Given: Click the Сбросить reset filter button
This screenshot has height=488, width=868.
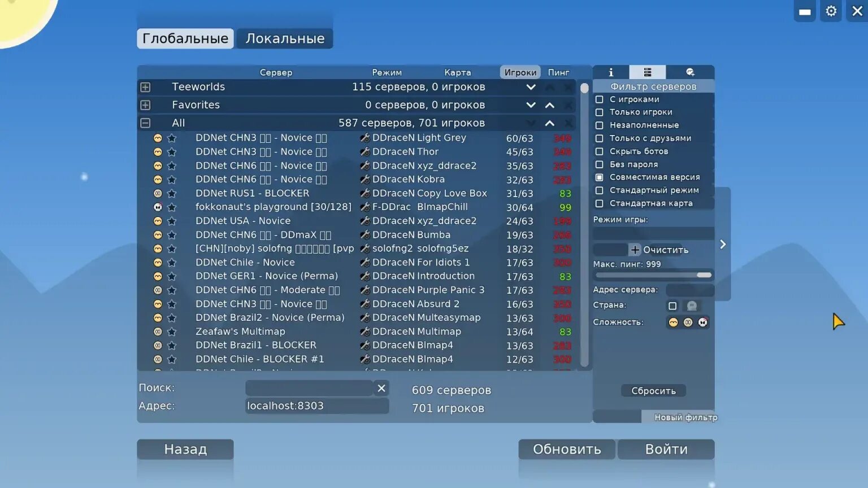Looking at the screenshot, I should point(653,391).
